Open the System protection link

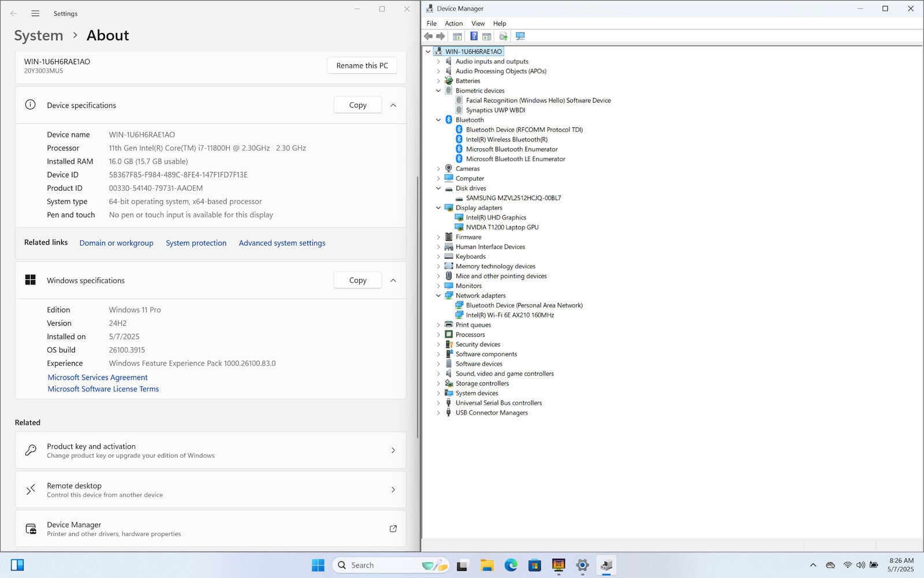[196, 243]
